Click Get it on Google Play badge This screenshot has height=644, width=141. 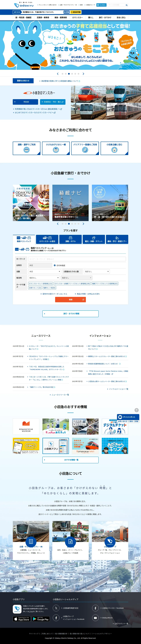click(x=41, y=619)
